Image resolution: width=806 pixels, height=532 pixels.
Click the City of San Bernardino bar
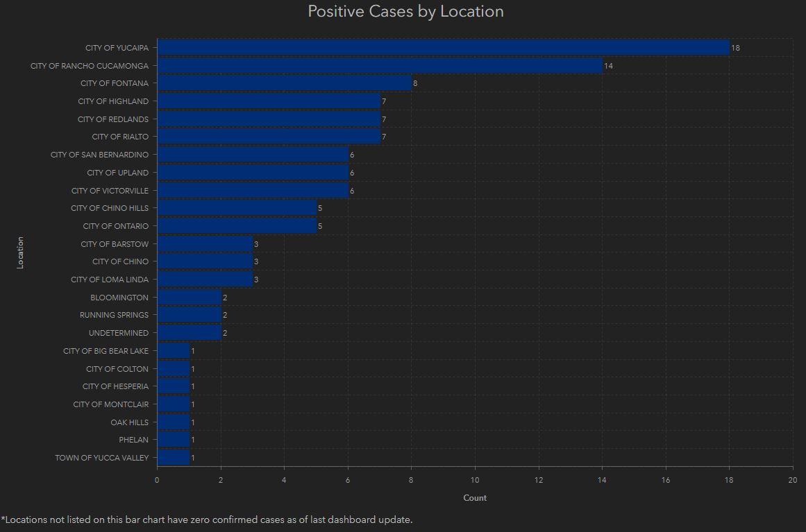pyautogui.click(x=253, y=155)
